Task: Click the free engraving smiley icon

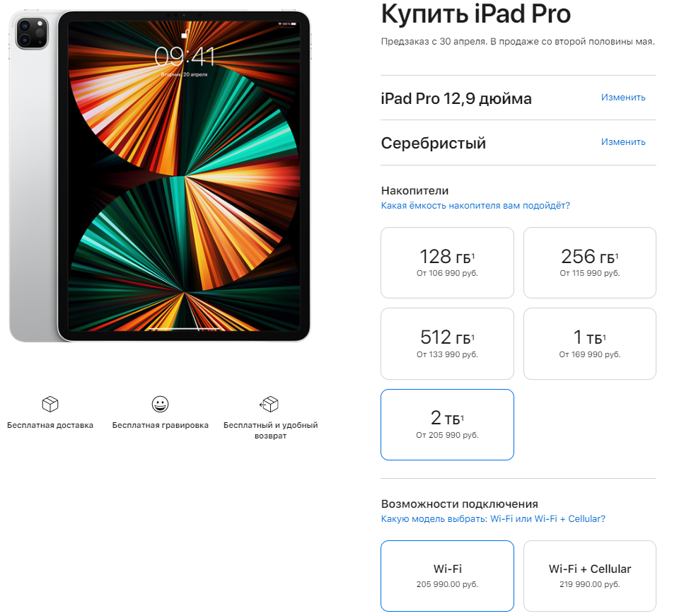Action: point(160,404)
